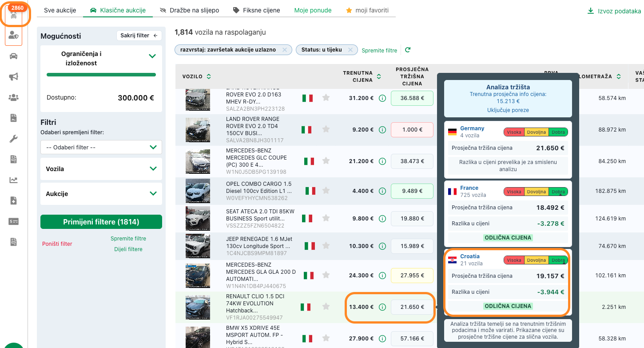
Task: Star the Seat Ateca 2.0 TDI listing
Action: point(326,218)
